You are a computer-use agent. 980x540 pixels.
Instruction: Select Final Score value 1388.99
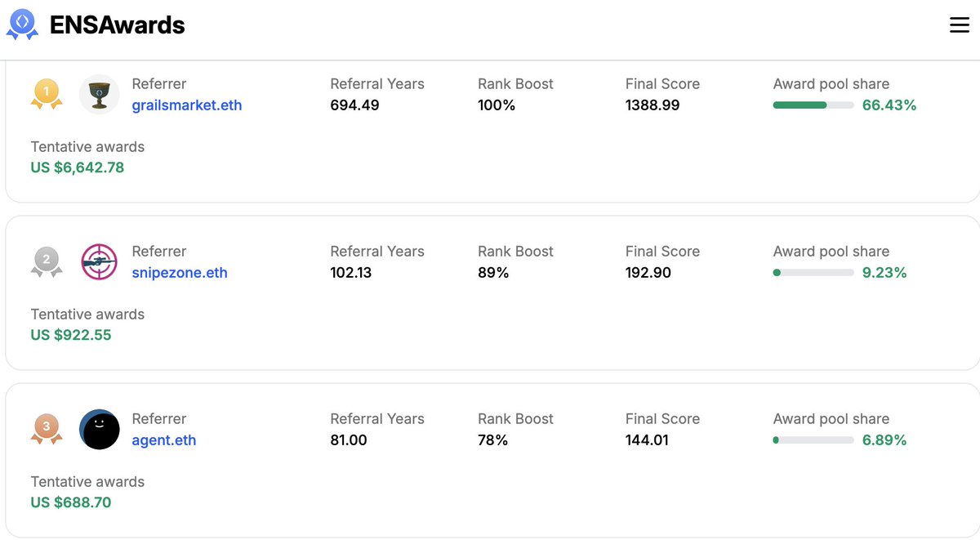[x=653, y=105]
